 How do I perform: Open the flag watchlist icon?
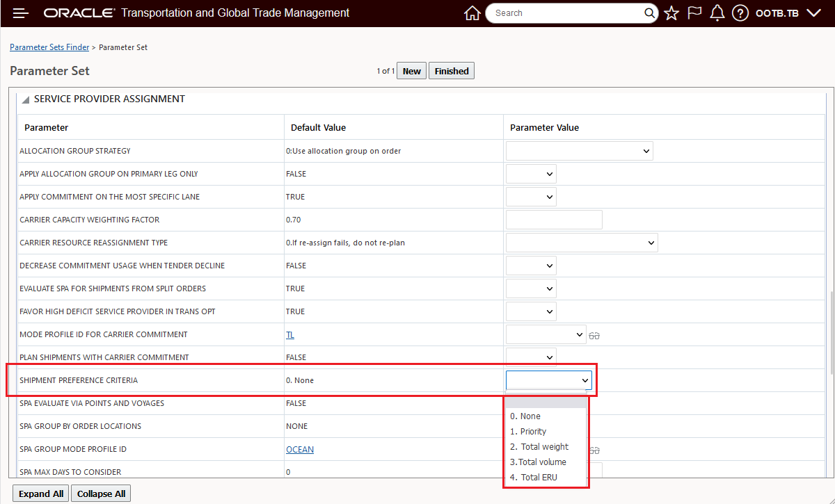click(694, 13)
